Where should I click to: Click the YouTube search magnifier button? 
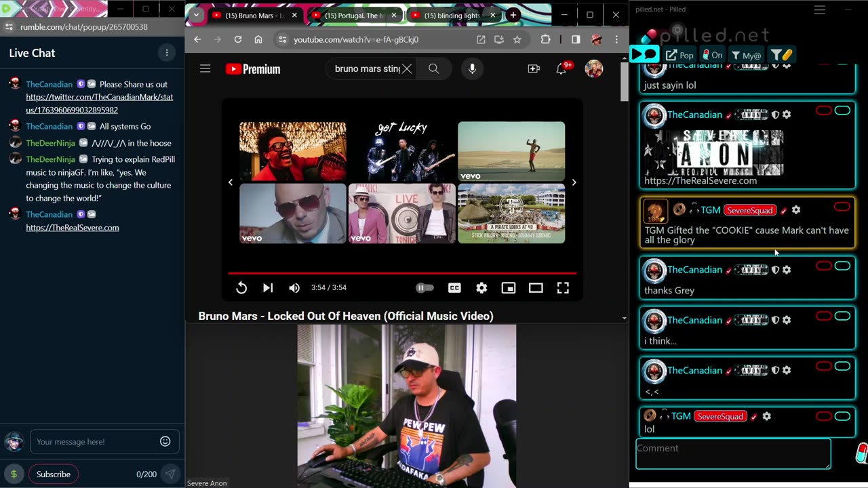[434, 68]
